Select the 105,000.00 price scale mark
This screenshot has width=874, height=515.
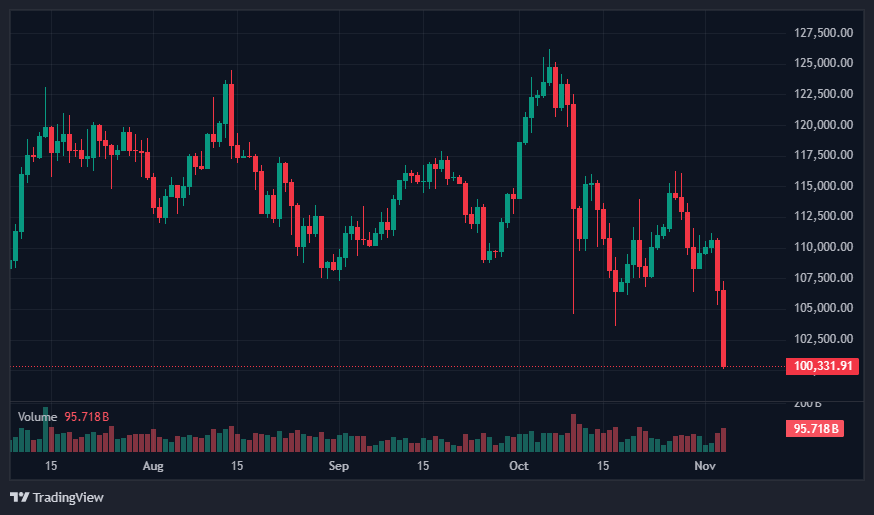(823, 308)
